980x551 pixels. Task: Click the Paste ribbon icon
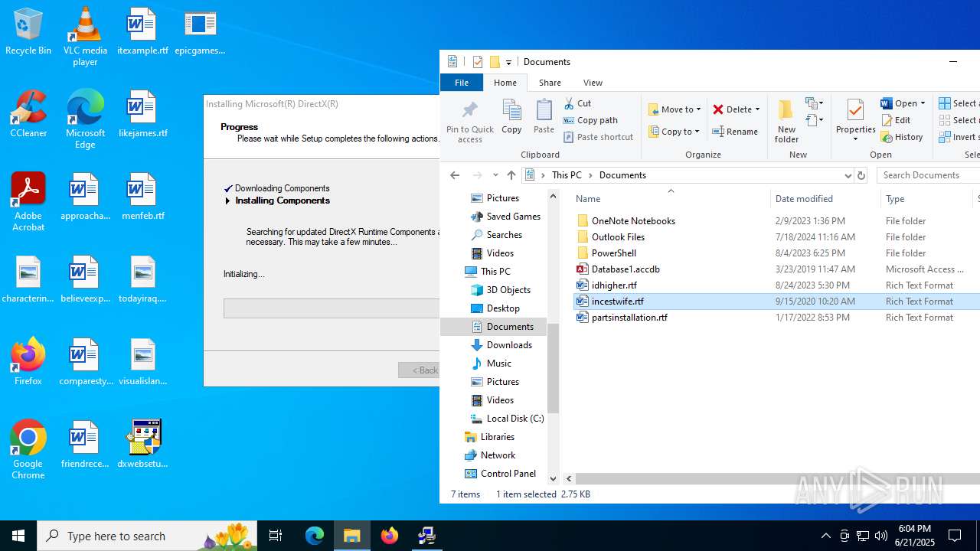pos(544,117)
